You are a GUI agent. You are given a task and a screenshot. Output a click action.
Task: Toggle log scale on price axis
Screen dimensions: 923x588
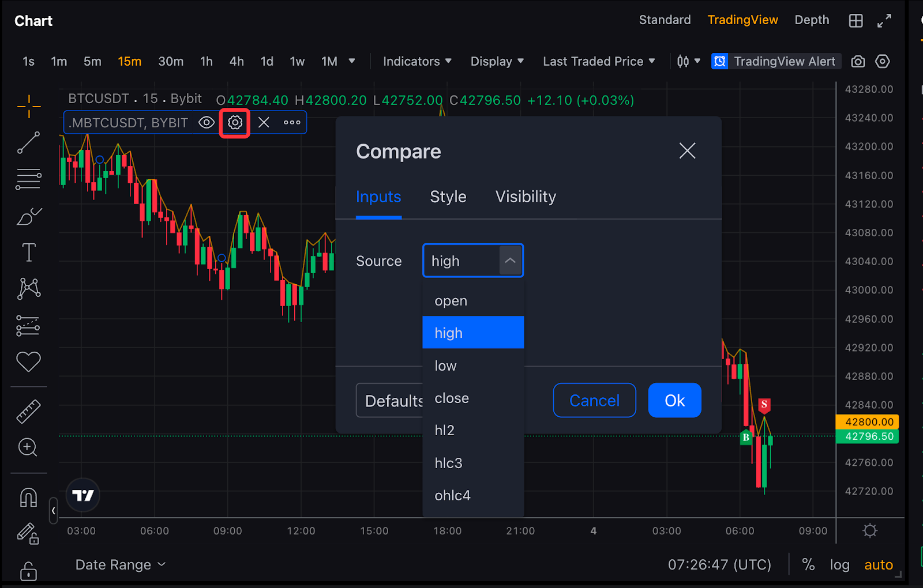(x=839, y=565)
